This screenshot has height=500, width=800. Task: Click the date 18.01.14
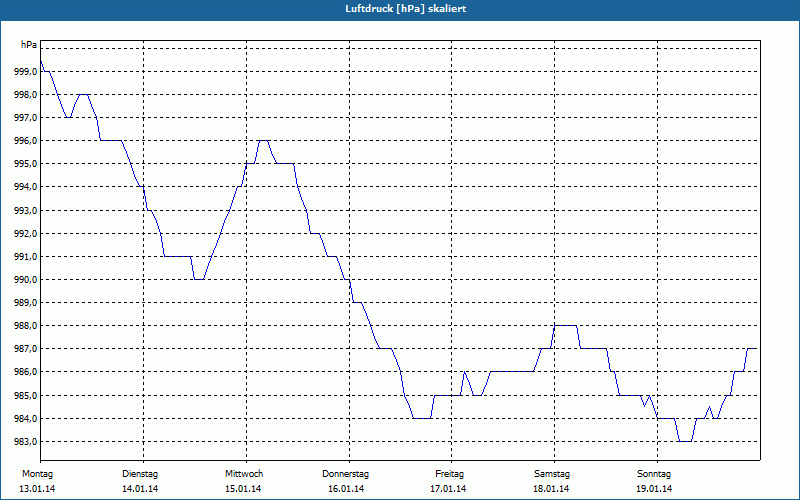(x=551, y=489)
